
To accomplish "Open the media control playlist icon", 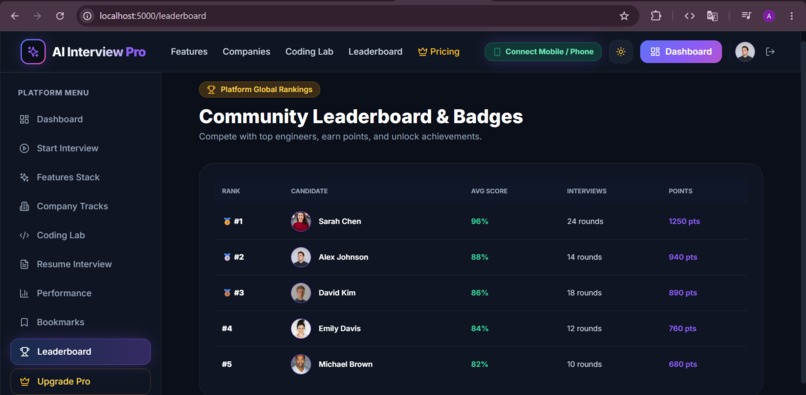I will pyautogui.click(x=746, y=16).
